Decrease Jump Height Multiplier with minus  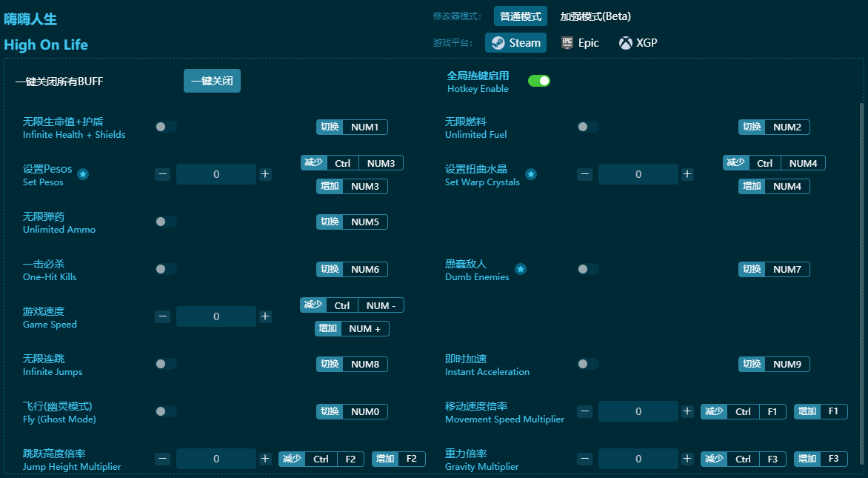click(x=162, y=459)
